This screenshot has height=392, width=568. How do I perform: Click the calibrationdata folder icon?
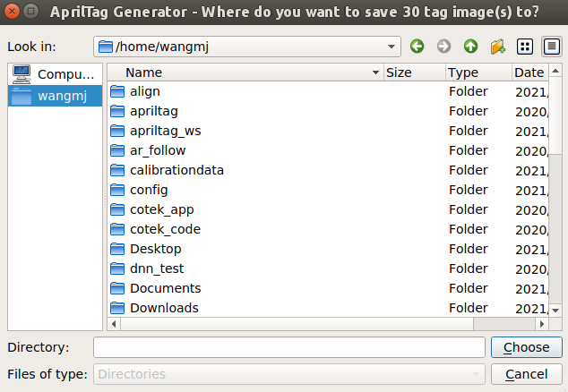tap(117, 170)
